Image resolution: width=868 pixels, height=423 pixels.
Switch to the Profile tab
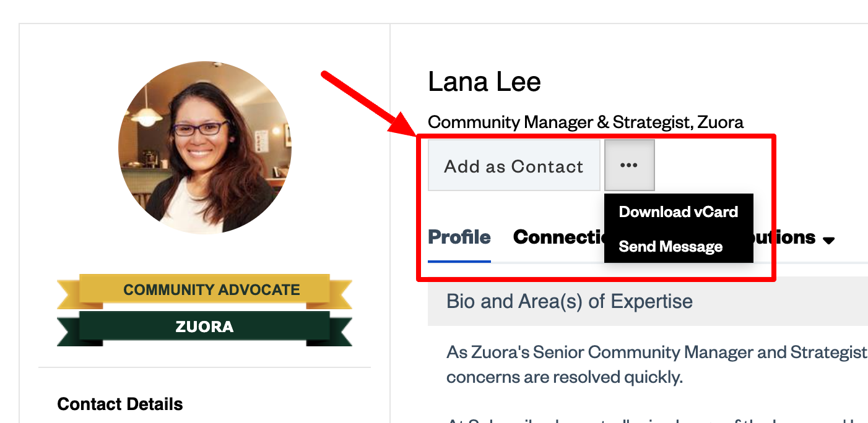pos(459,237)
